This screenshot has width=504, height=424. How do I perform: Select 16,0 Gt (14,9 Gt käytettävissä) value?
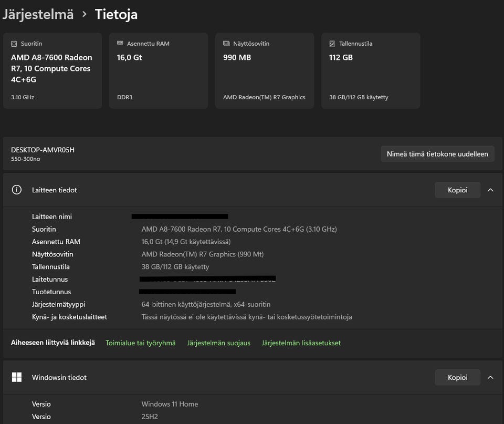click(x=186, y=242)
